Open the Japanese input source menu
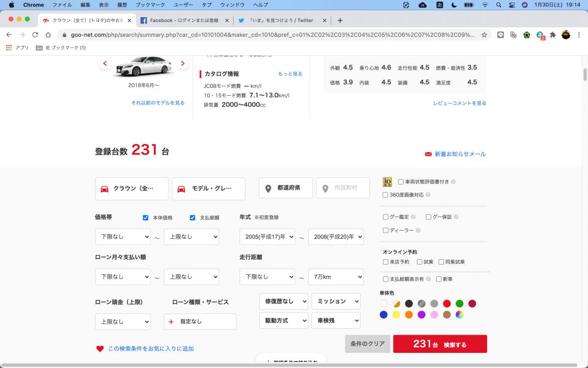The image size is (588, 368). tap(440, 5)
